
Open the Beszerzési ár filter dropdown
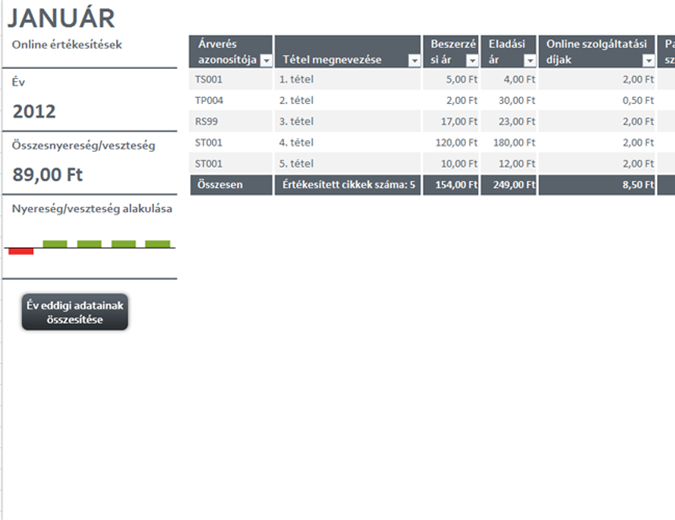[472, 61]
